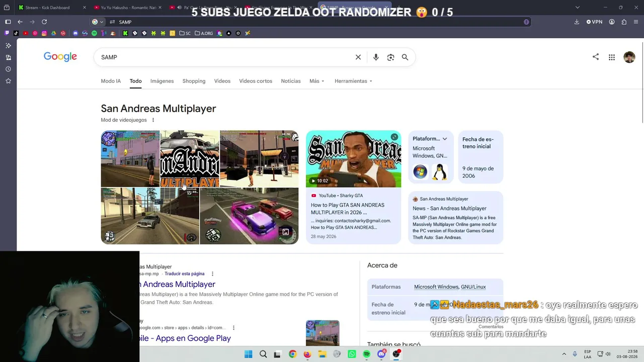Open the pink neon car image
The height and width of the screenshot is (362, 644).
pyautogui.click(x=249, y=216)
